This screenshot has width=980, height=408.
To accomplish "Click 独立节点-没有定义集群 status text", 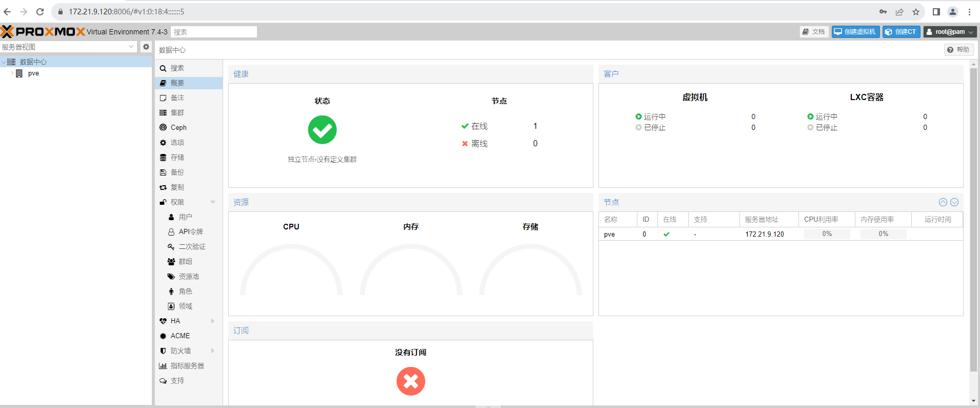I will pos(322,160).
